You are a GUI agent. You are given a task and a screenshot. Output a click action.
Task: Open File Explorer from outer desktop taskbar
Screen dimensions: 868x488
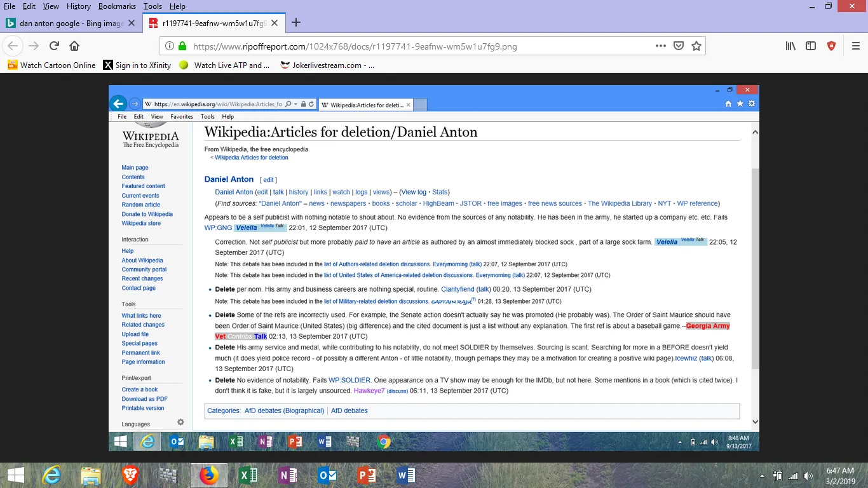coord(91,475)
